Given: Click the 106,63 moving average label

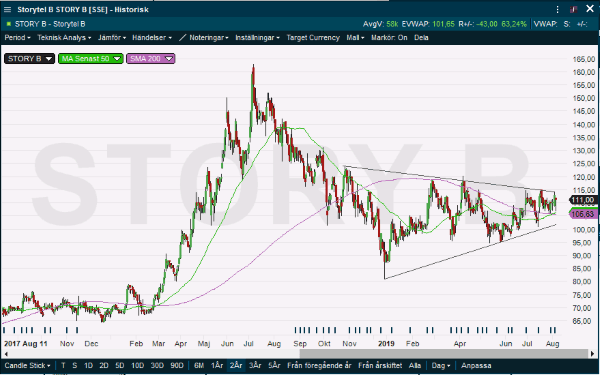Looking at the screenshot, I should click(583, 214).
